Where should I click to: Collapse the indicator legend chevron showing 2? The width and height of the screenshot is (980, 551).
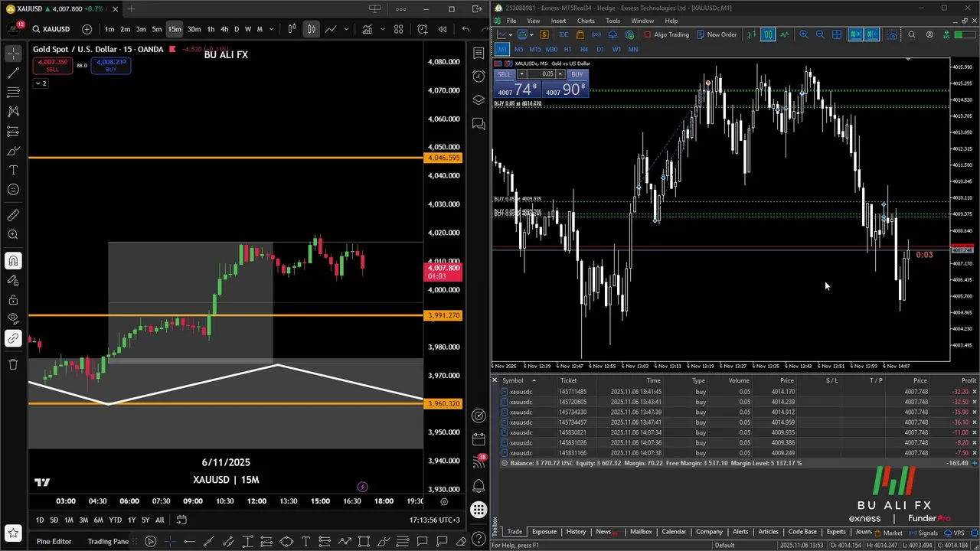41,83
